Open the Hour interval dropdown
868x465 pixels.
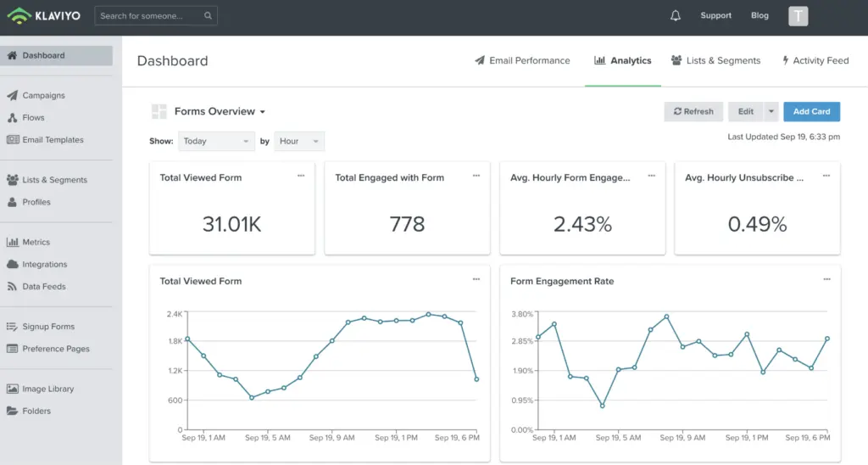(299, 142)
